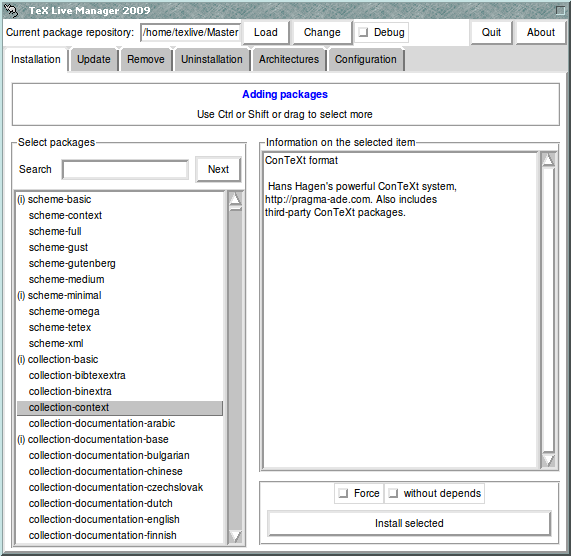Select collection-documentation-czechslovak package
Screen dimensions: 571x556
(x=119, y=488)
